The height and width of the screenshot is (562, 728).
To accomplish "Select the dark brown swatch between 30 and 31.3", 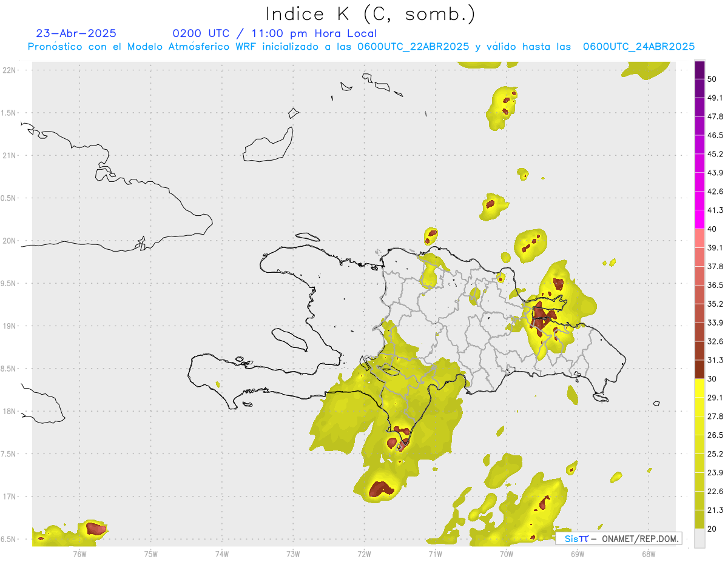I will coord(700,369).
